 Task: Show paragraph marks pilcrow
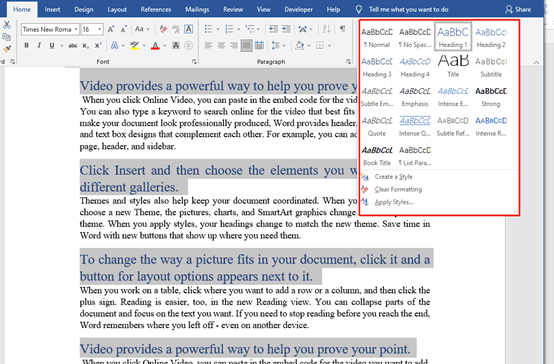pos(342,29)
